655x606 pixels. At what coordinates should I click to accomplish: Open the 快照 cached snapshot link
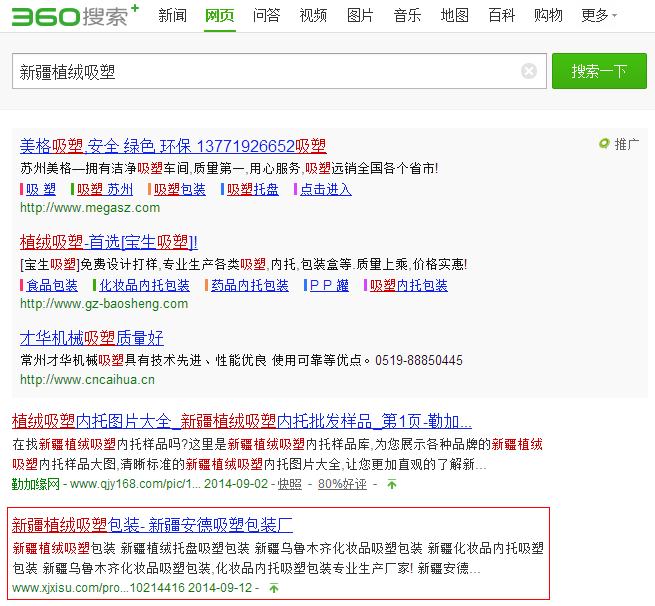[x=289, y=484]
